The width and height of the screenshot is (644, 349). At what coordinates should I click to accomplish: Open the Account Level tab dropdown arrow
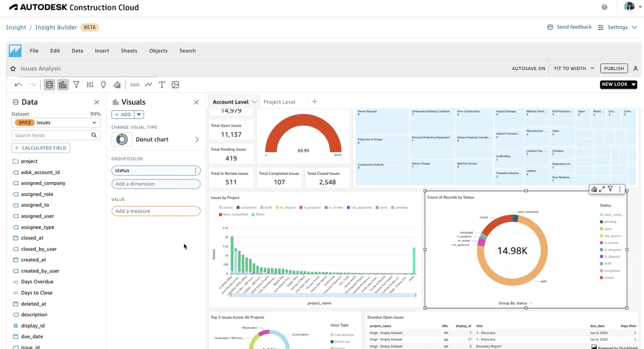[x=254, y=102]
